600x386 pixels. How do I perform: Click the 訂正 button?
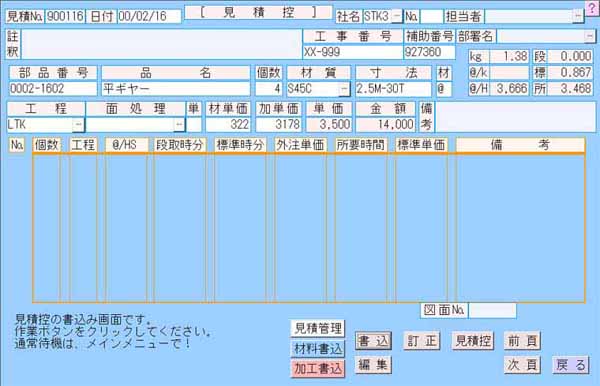pyautogui.click(x=422, y=341)
